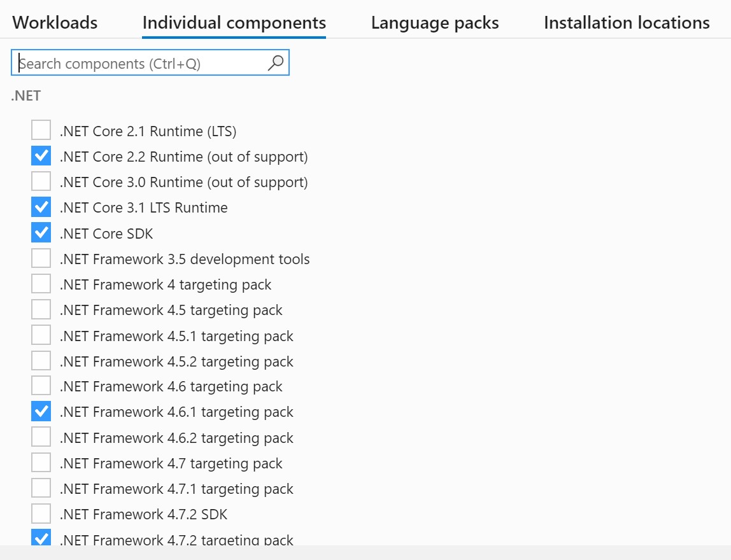Open the Language packs tab
The width and height of the screenshot is (731, 560).
click(x=435, y=23)
